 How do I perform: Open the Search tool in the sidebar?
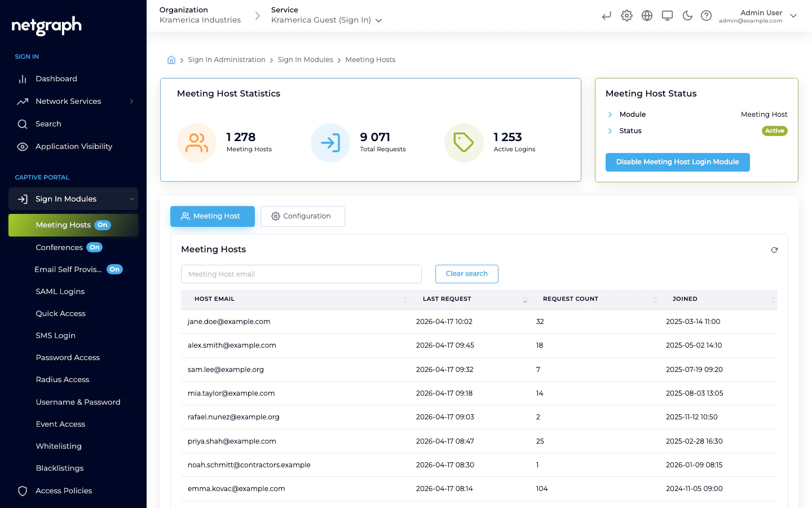[48, 124]
